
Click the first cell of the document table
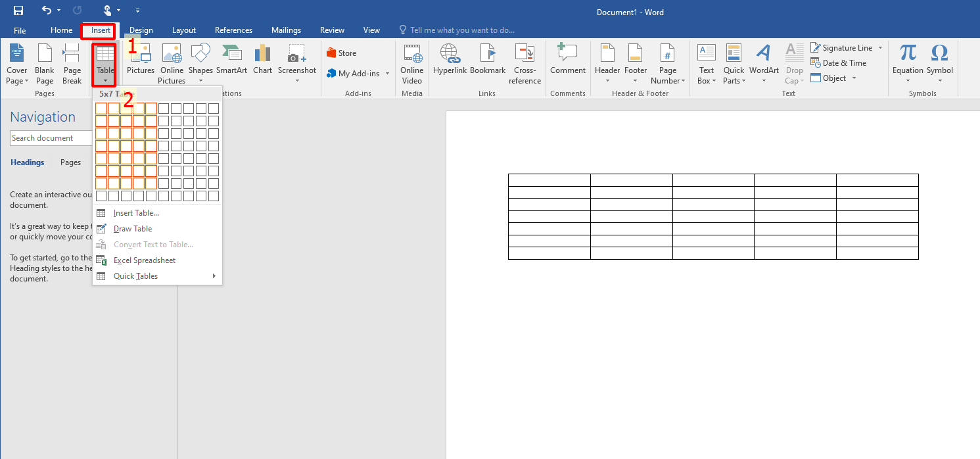pos(549,180)
